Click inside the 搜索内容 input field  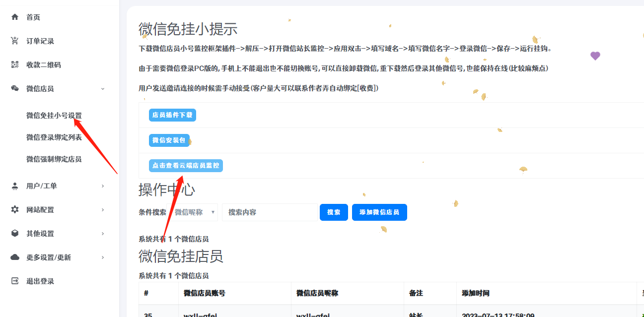point(270,212)
